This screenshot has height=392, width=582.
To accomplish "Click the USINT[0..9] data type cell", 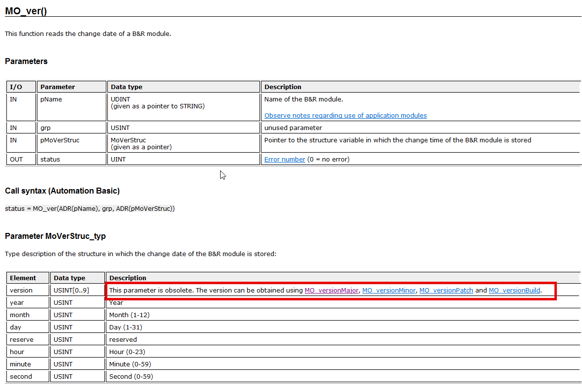I will tap(78, 290).
